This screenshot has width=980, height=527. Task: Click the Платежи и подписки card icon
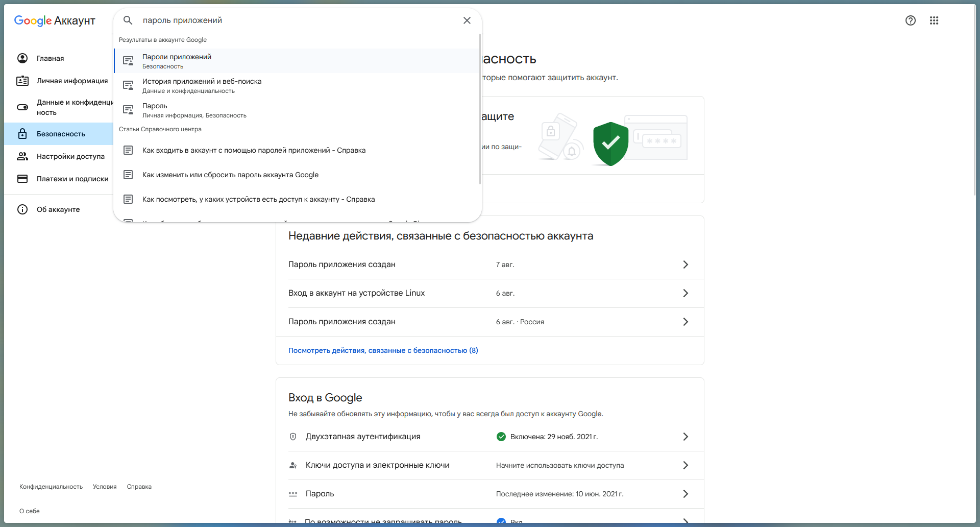click(22, 179)
